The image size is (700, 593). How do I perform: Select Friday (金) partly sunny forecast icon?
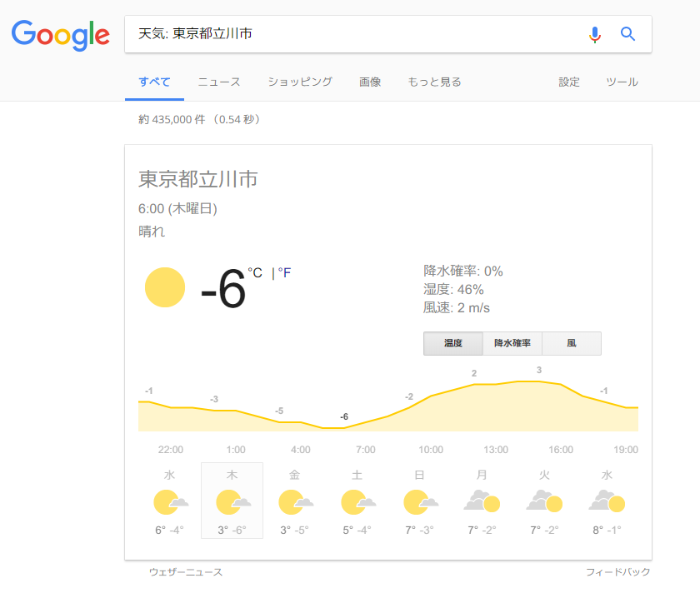296,502
